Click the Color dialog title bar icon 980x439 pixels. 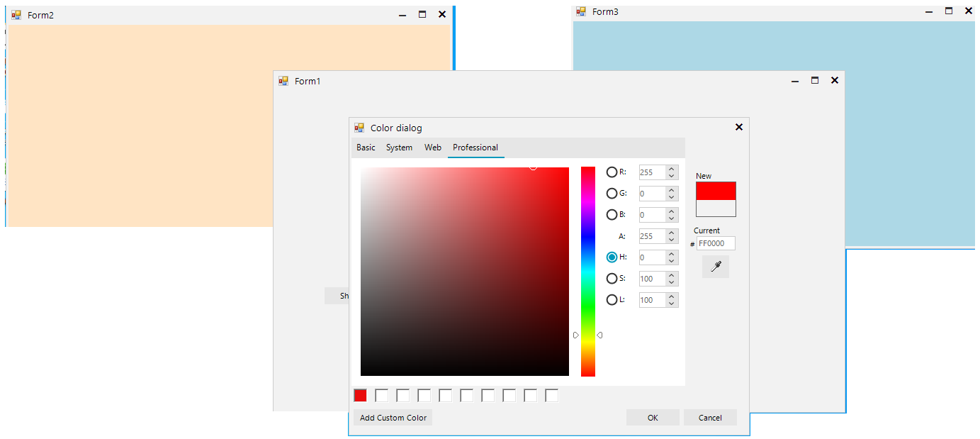359,128
